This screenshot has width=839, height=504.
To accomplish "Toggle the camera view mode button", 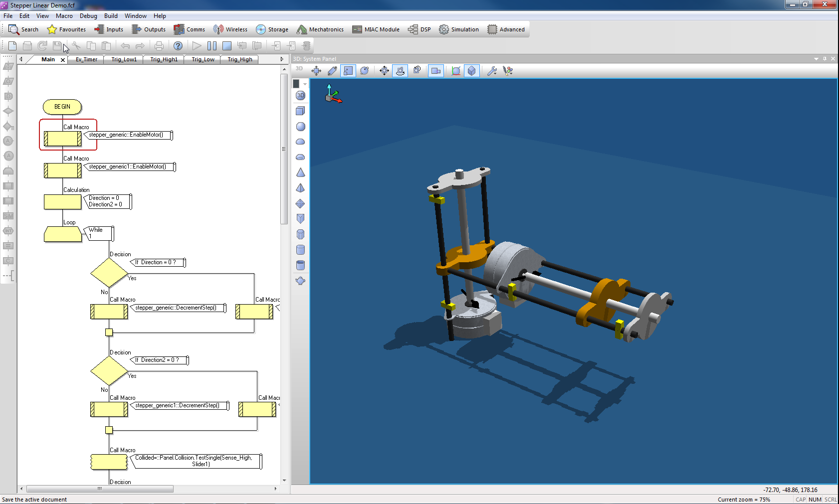I will click(x=435, y=71).
